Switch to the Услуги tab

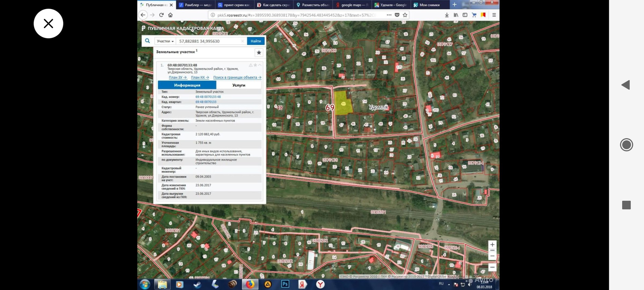(x=238, y=85)
